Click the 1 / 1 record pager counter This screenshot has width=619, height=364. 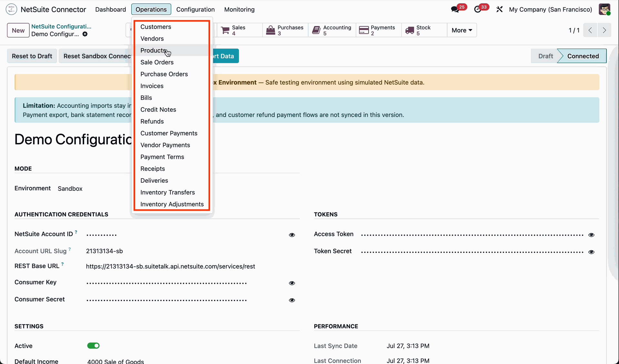coord(574,30)
